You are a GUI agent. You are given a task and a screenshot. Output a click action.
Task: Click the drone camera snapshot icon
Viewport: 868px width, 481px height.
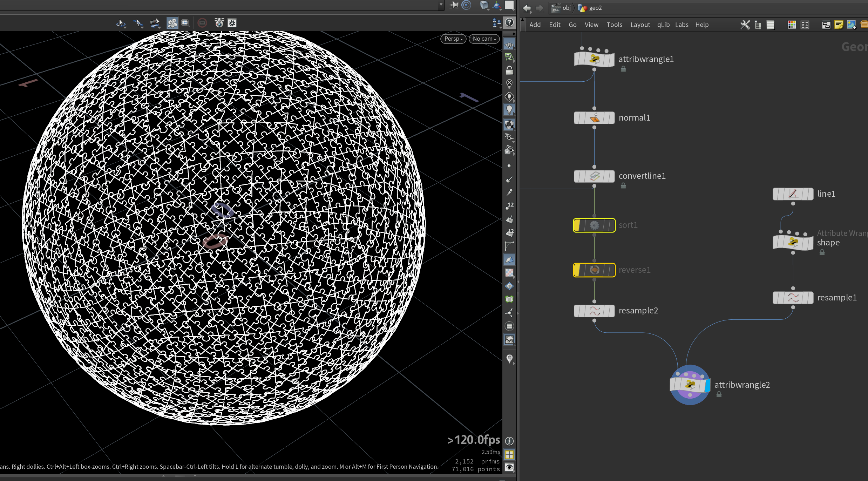click(x=219, y=23)
